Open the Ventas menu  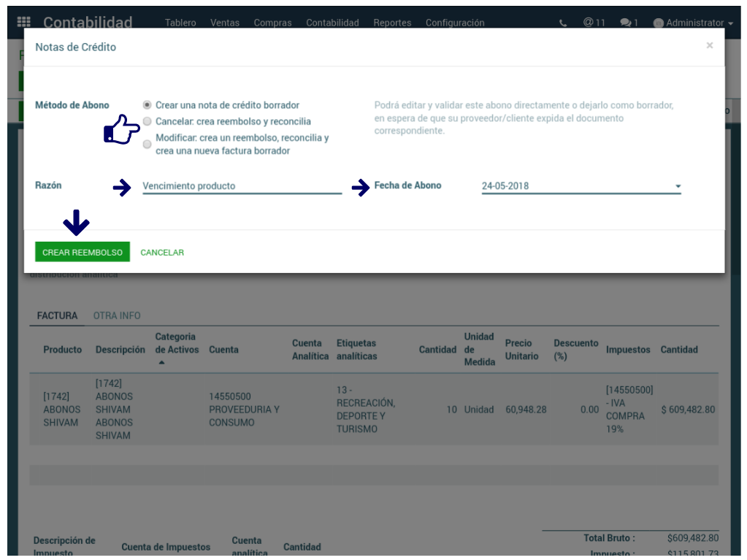tap(224, 23)
